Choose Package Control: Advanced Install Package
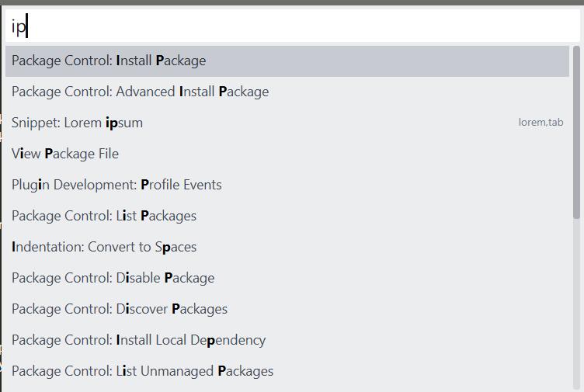 (x=287, y=92)
